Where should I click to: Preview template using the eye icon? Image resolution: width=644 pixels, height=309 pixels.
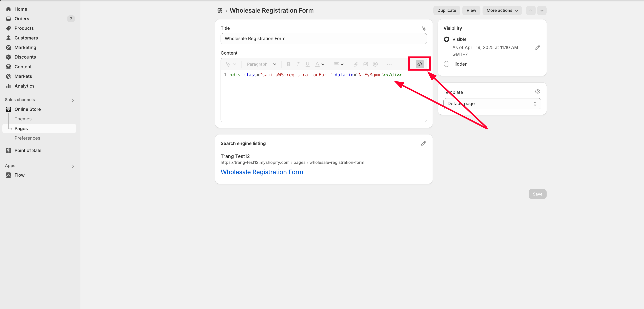(537, 92)
